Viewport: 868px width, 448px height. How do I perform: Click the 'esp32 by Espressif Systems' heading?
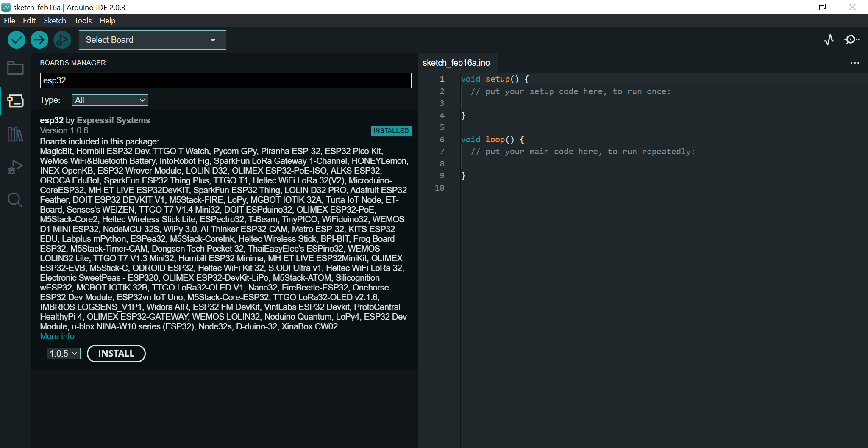coord(95,120)
